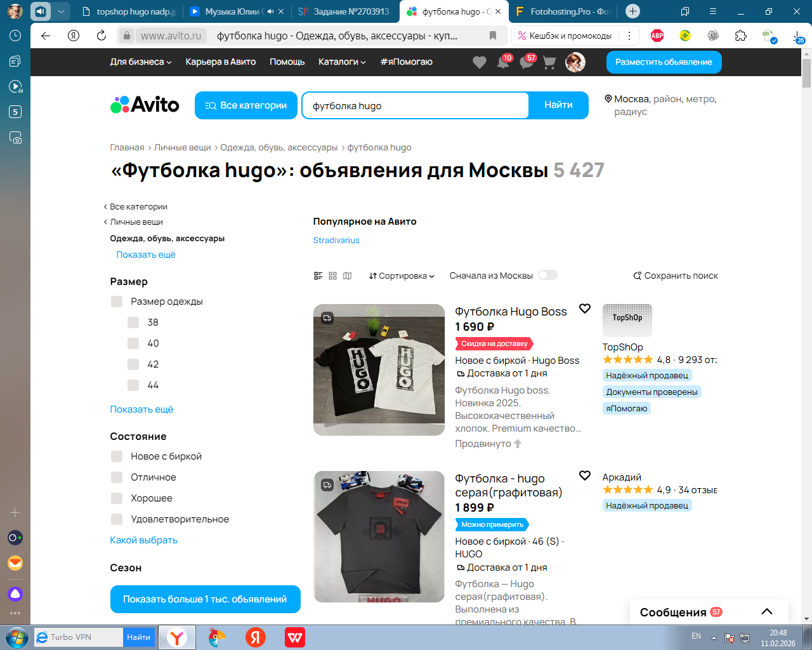Check Отличное condition filter
Viewport: 812px width, 650px height.
[117, 477]
